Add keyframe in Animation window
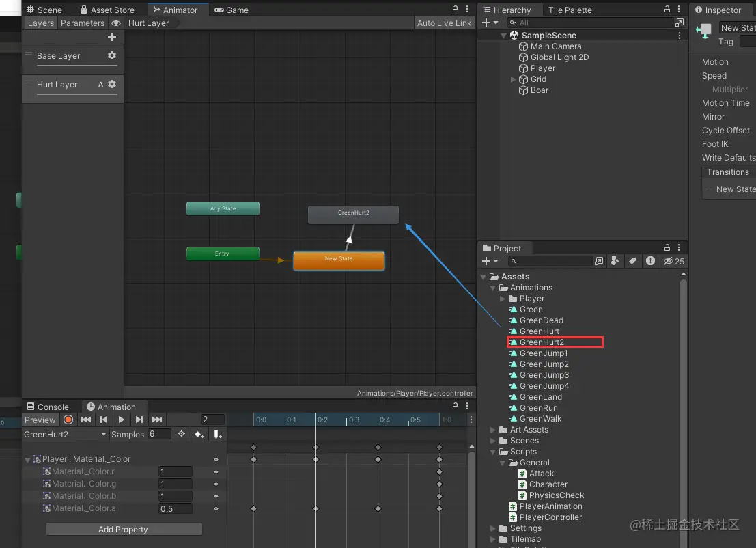This screenshot has height=548, width=756. click(199, 434)
